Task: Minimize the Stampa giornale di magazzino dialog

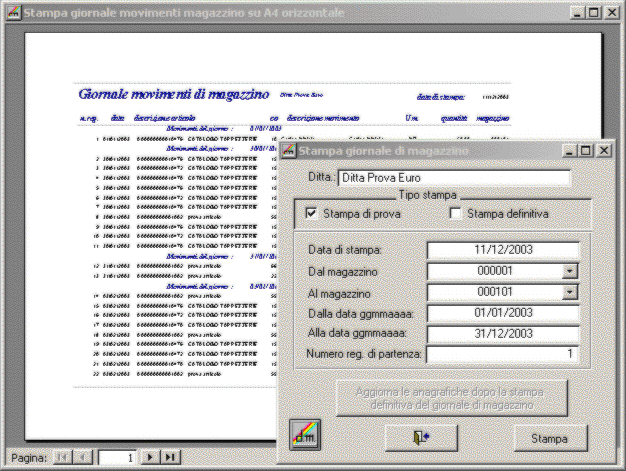Action: (x=569, y=150)
